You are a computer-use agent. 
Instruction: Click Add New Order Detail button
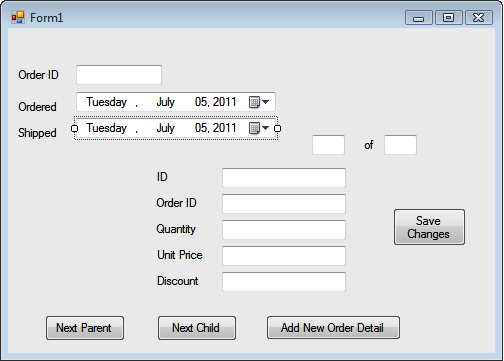pyautogui.click(x=333, y=328)
